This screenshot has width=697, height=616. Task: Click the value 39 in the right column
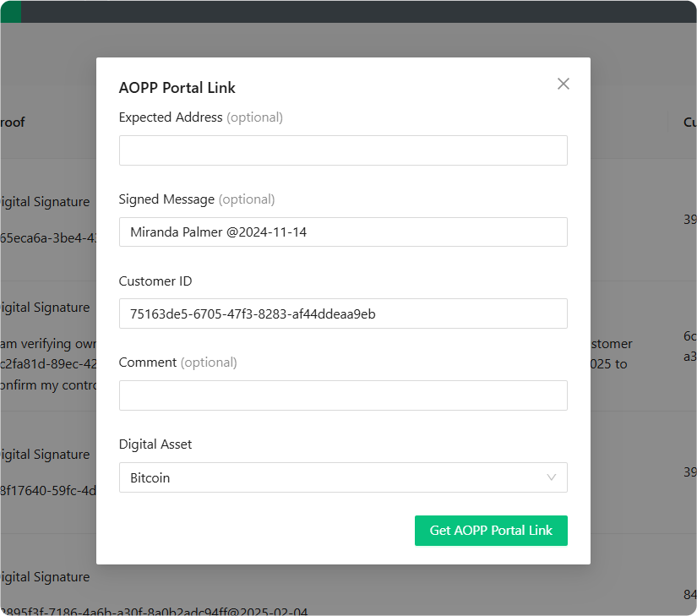pyautogui.click(x=689, y=219)
